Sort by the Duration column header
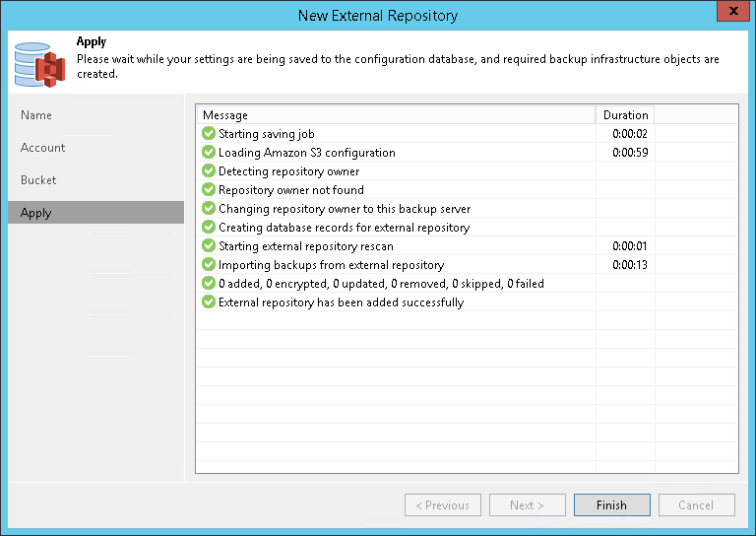Screen dimensions: 756x536 [625, 115]
